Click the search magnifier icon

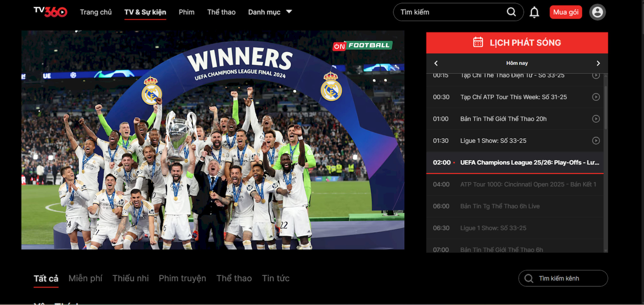tap(511, 12)
